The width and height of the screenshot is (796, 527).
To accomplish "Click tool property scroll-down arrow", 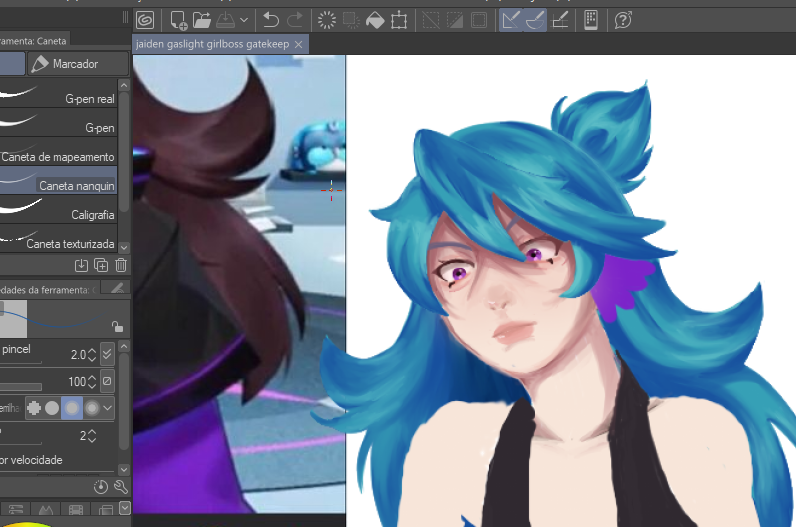I will coord(124,470).
